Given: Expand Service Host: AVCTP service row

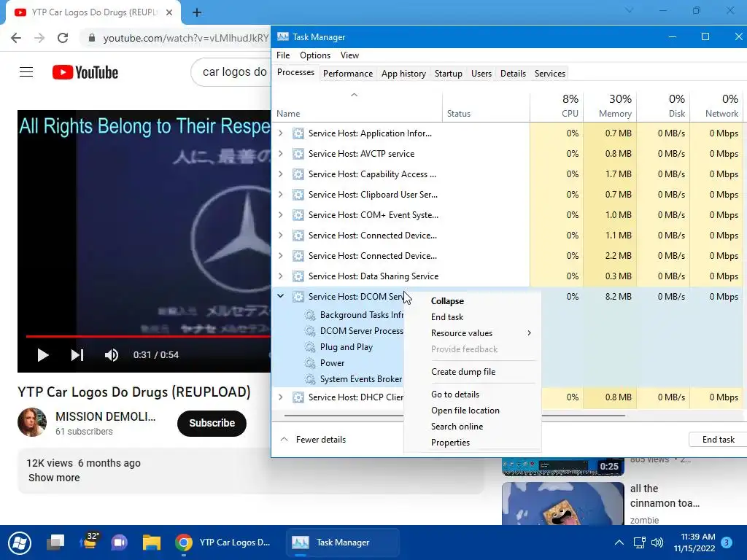Looking at the screenshot, I should (281, 154).
